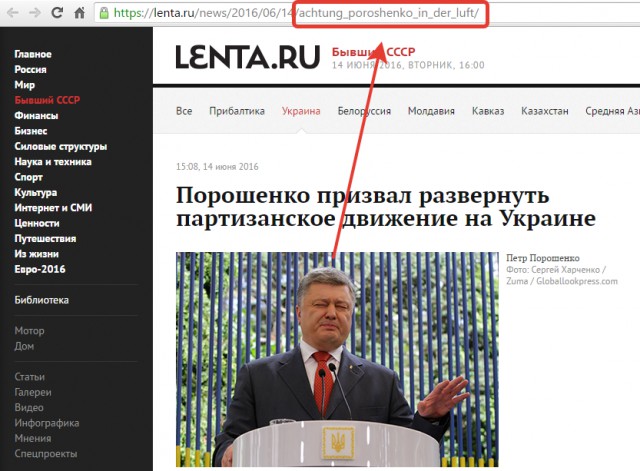Viewport: 640px width, 471px height.
Task: Select the Средняя Азия region tab
Action: [x=612, y=111]
